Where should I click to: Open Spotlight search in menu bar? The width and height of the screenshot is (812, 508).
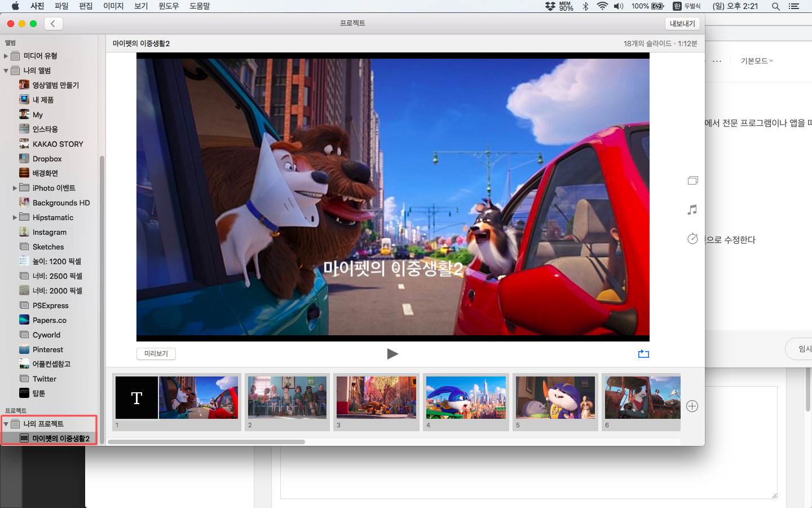pos(776,6)
